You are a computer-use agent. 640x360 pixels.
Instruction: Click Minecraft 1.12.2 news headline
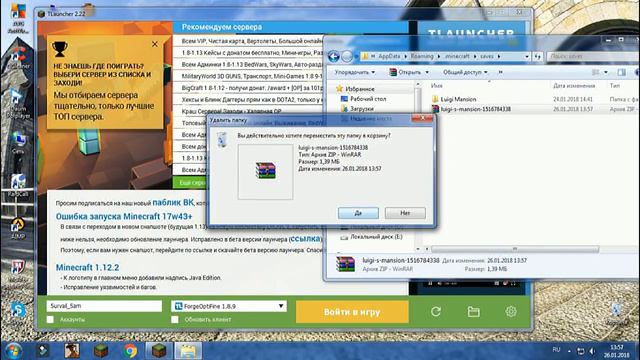87,267
